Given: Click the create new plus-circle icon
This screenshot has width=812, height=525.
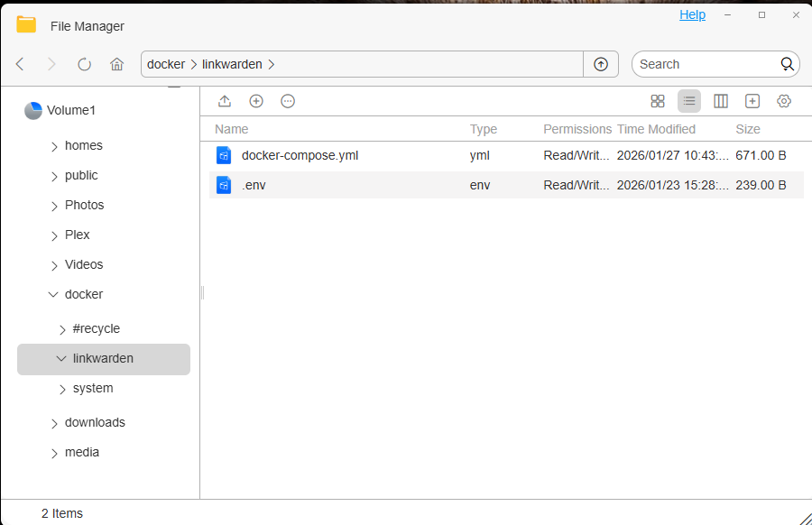Looking at the screenshot, I should pyautogui.click(x=256, y=101).
